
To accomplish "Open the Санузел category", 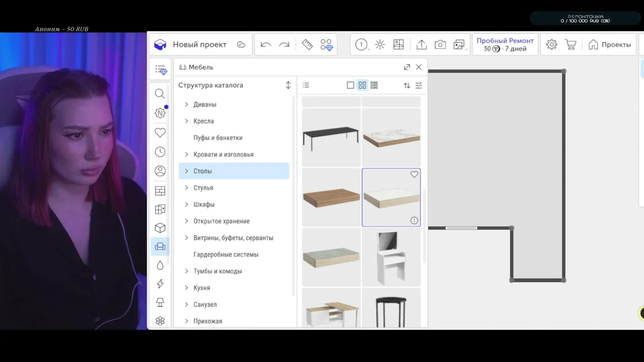I will pyautogui.click(x=205, y=304).
